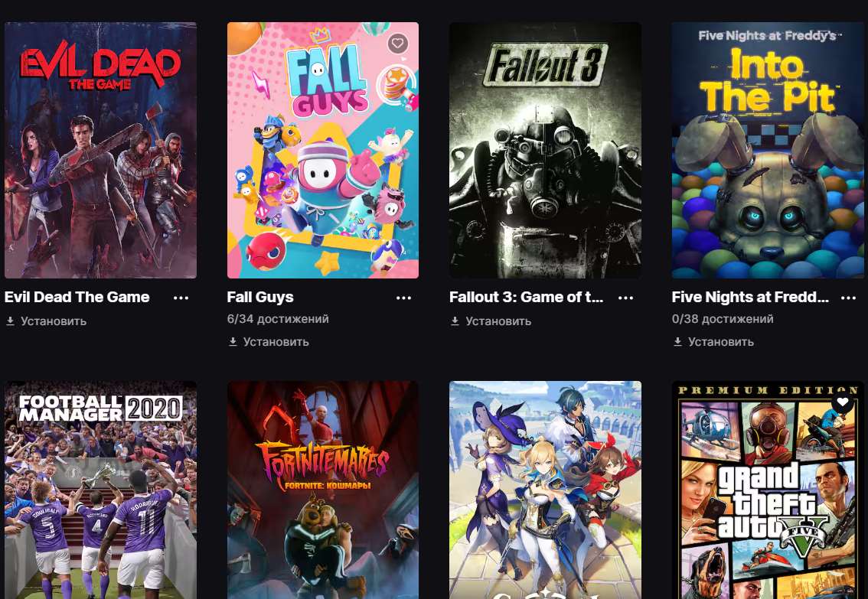
Task: View Five Nights at Freddy's 0/38 достижений
Action: [723, 318]
